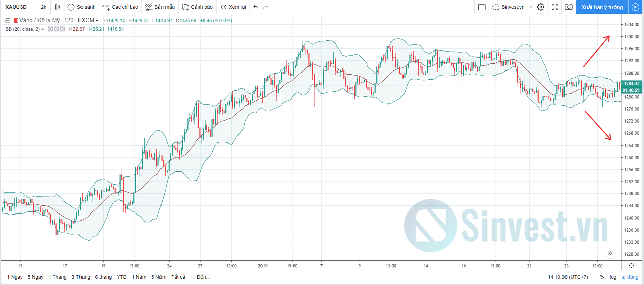Select the 1 Năm time range

[x=139, y=277]
